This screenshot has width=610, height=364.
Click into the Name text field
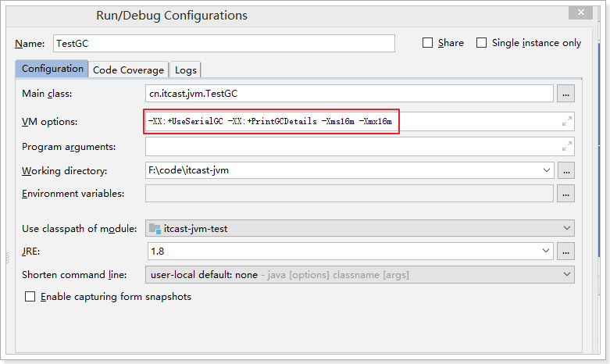click(x=224, y=44)
